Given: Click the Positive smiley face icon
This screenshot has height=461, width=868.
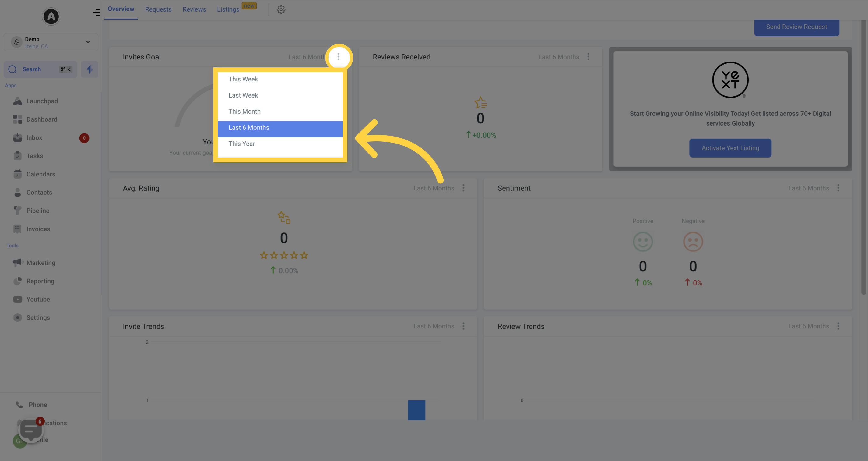Looking at the screenshot, I should pyautogui.click(x=643, y=242).
